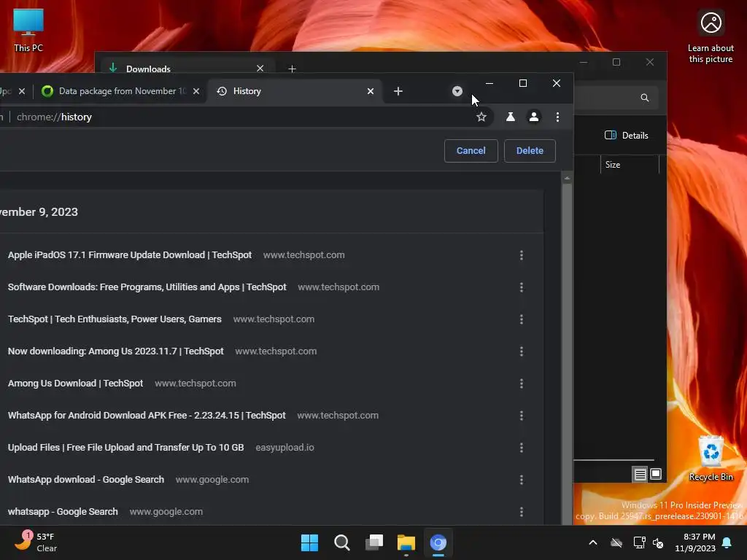Image resolution: width=747 pixels, height=560 pixels.
Task: Open TechSpot | Tech Enthusiasts, Power Users link
Action: point(115,319)
